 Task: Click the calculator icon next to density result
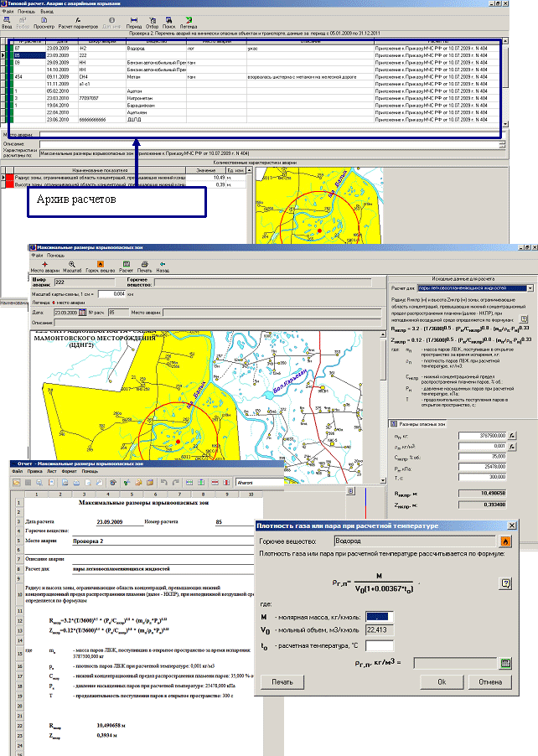click(x=505, y=663)
